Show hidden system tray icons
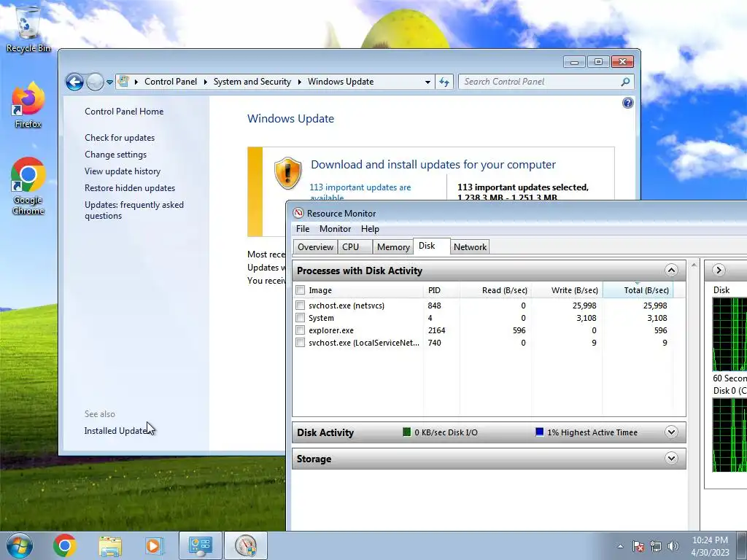 click(620, 546)
